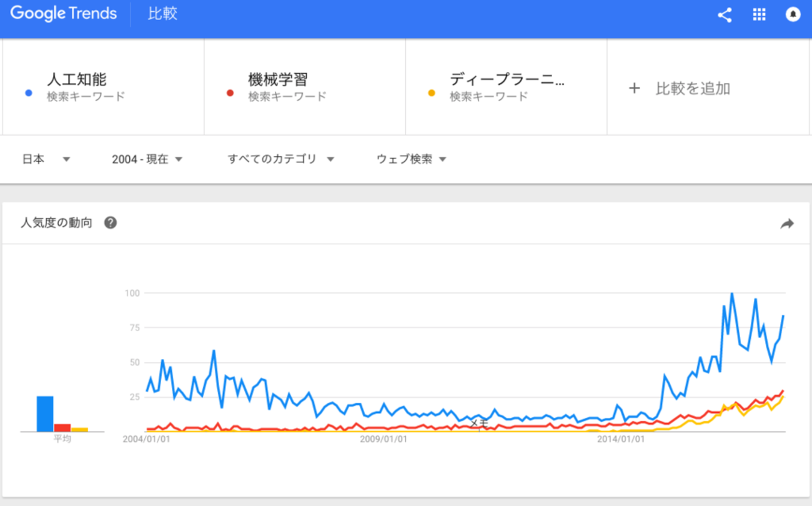Click the Google Trends logo
Viewport: 812px width, 506px height.
click(x=64, y=14)
